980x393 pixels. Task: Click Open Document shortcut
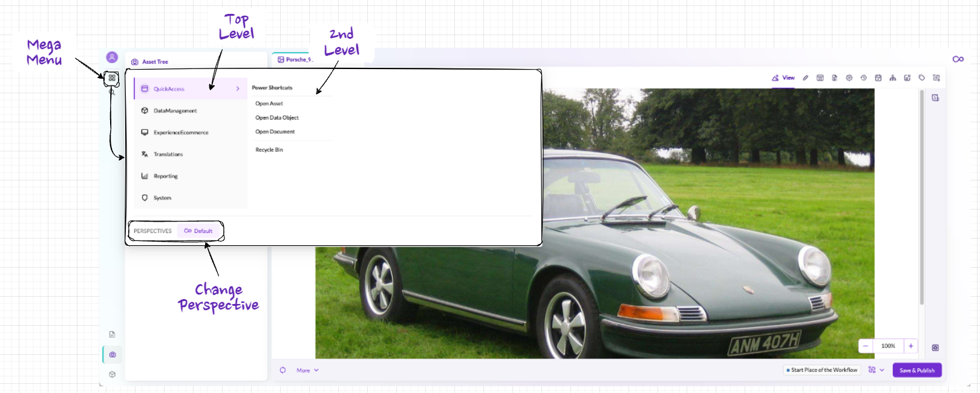[x=275, y=131]
